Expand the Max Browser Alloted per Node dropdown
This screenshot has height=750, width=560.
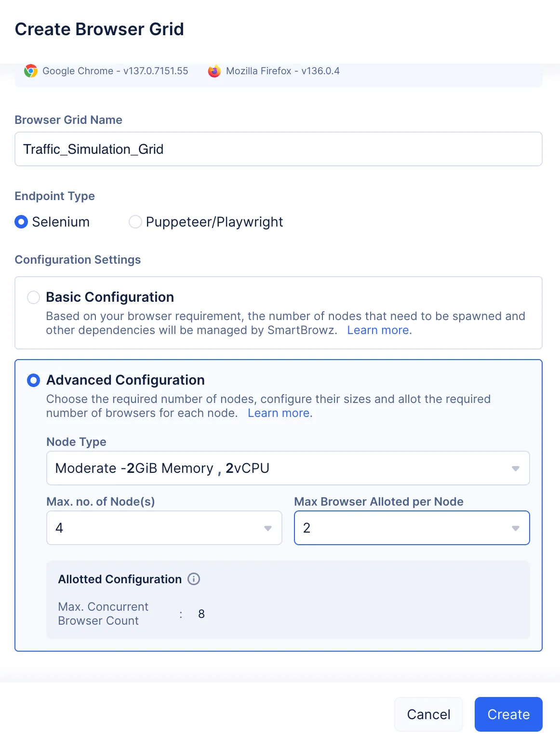point(412,528)
